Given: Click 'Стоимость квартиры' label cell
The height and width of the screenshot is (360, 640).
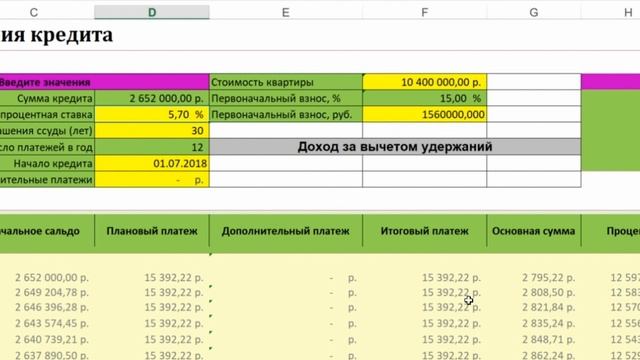Looking at the screenshot, I should 286,82.
